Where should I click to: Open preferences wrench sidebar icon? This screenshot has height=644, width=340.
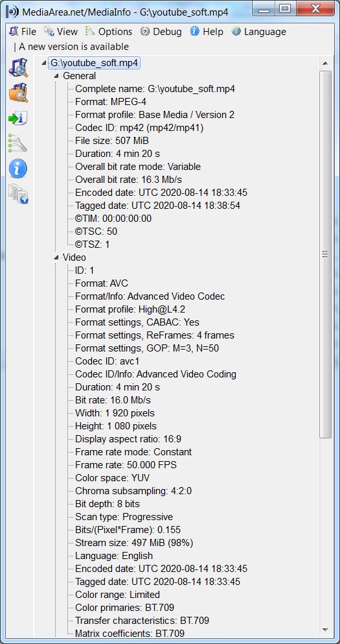click(17, 143)
